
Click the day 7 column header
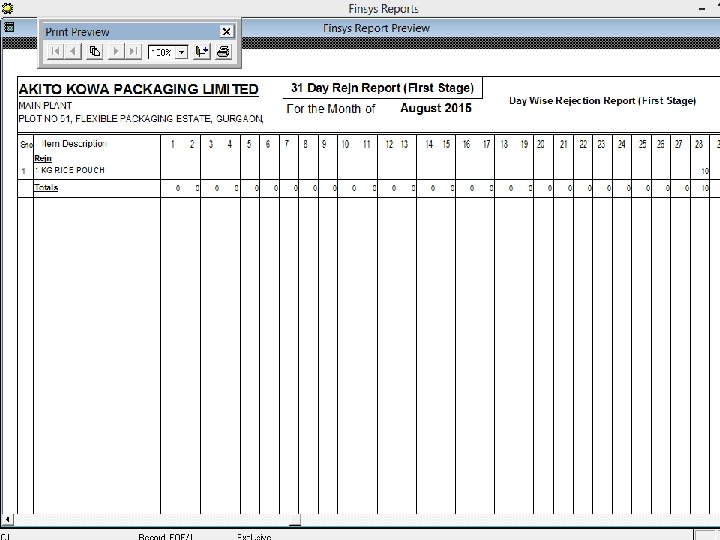coord(287,144)
